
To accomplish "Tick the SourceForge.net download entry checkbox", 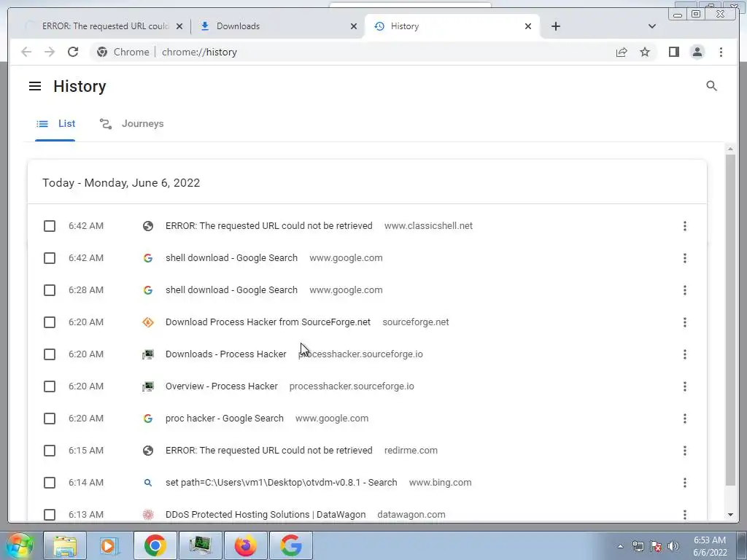I will 50,322.
